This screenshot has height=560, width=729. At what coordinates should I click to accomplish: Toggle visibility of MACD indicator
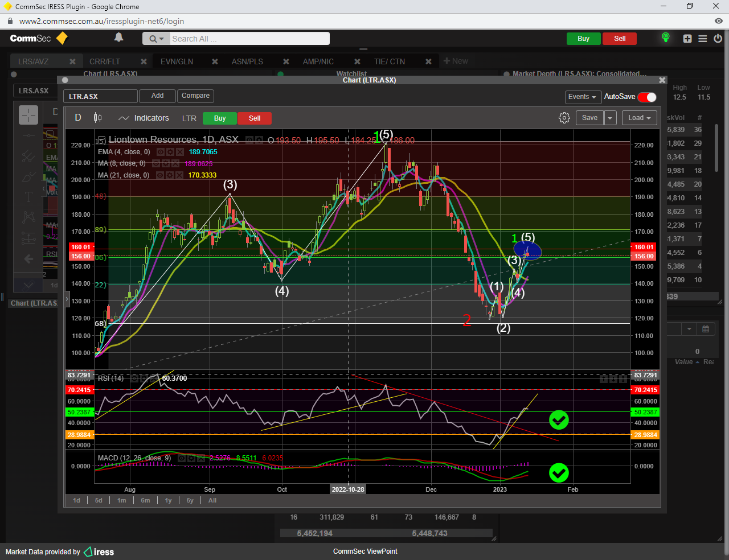pyautogui.click(x=182, y=458)
